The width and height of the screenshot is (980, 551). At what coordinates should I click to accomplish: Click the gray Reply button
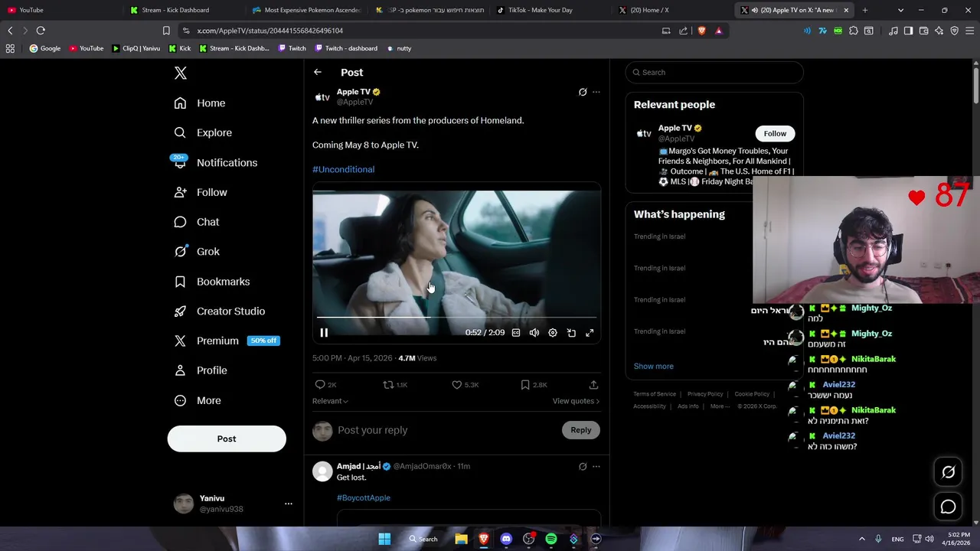pos(581,430)
